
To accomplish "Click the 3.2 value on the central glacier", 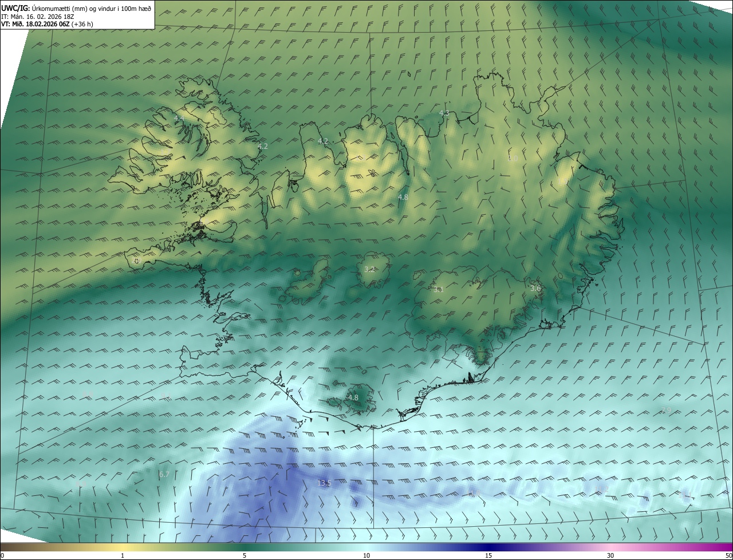I will 369,269.
